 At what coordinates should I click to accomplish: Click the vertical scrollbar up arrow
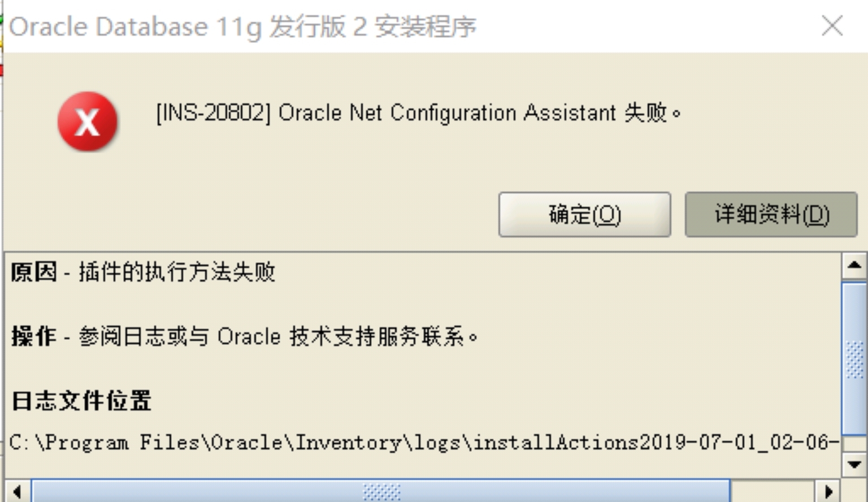point(854,266)
